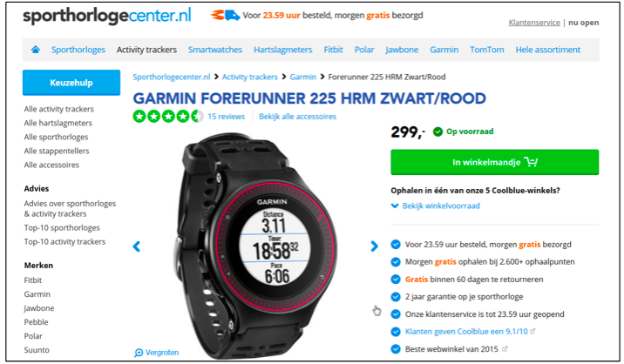Click the Garmin watch product image
The height and width of the screenshot is (364, 624).
point(256,246)
